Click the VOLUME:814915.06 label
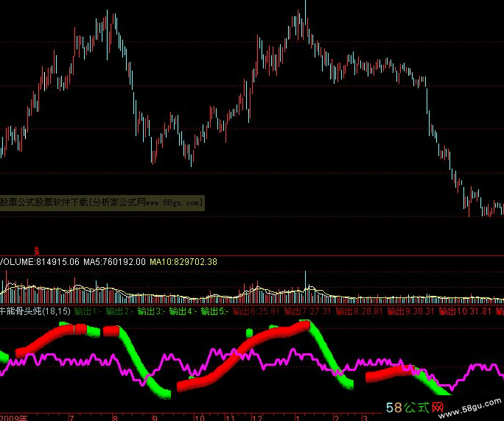Viewport: 504px width, 421px height. pyautogui.click(x=29, y=261)
